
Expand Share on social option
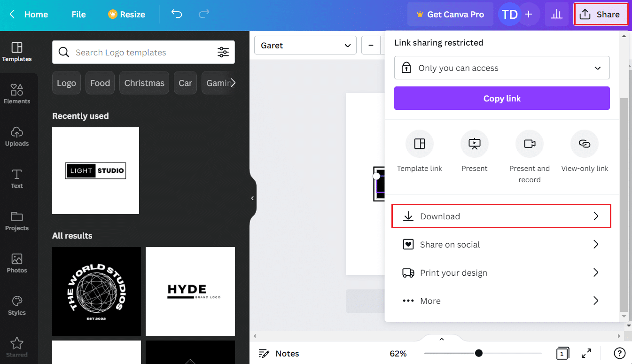[501, 244]
